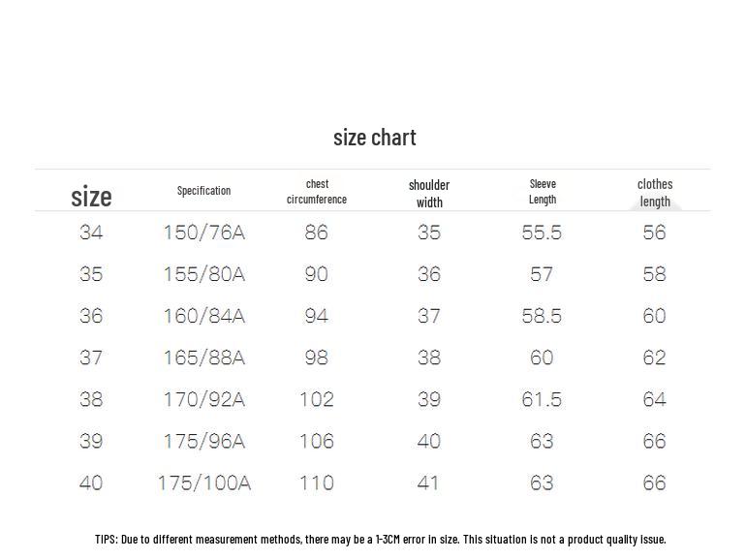Click specification 155/80A cell
This screenshot has height=560, width=746.
204,274
